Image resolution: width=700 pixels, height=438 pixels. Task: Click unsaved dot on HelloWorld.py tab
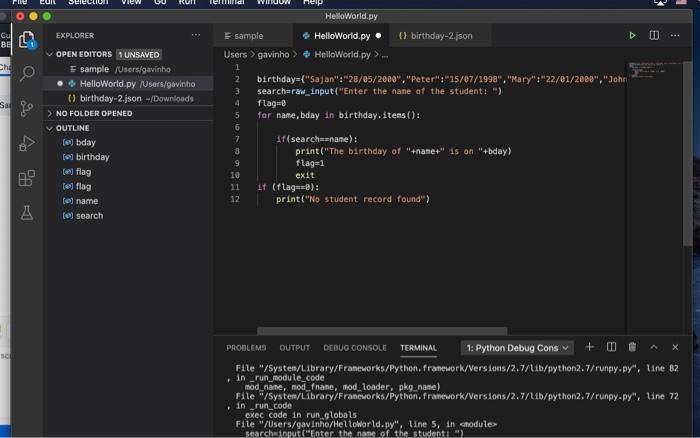point(378,36)
